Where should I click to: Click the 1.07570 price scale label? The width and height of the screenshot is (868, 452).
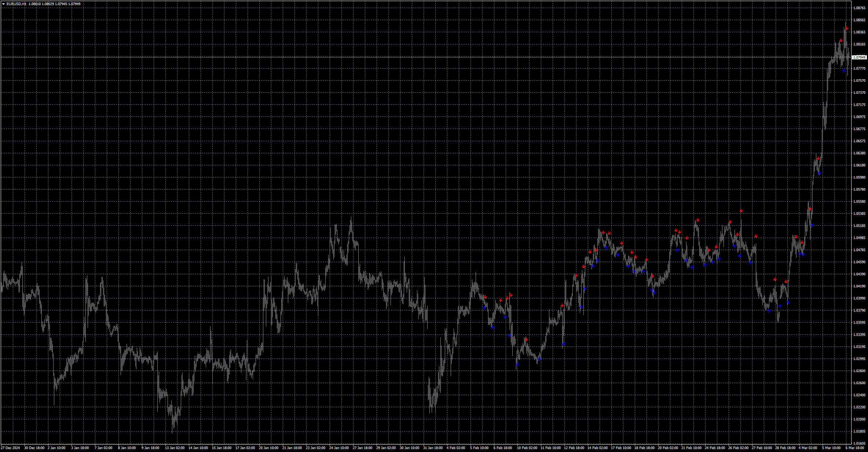[859, 81]
